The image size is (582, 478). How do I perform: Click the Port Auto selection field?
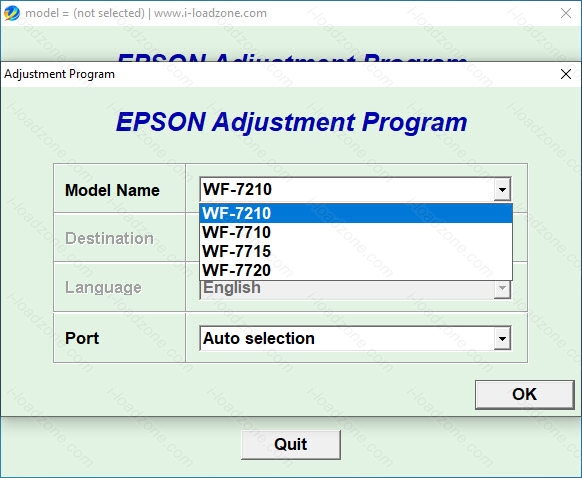355,338
